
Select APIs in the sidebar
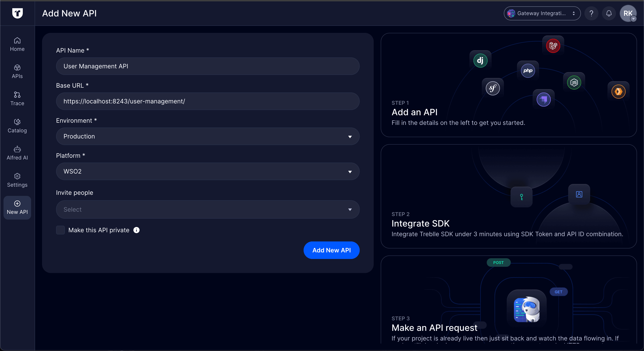click(x=17, y=71)
